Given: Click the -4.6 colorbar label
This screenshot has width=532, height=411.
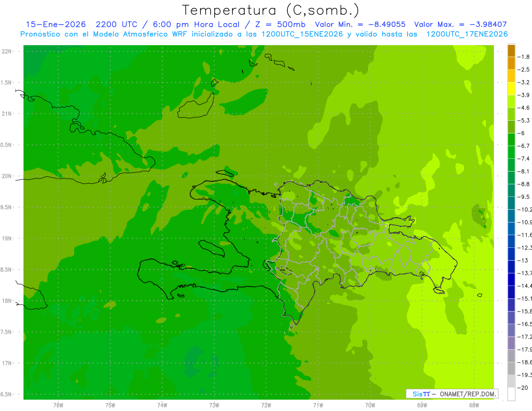Looking at the screenshot, I should [x=523, y=108].
